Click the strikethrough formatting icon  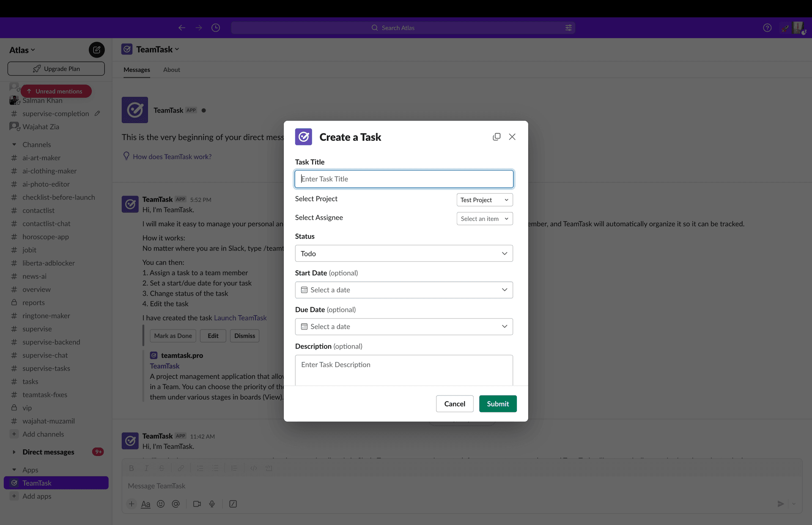(162, 468)
